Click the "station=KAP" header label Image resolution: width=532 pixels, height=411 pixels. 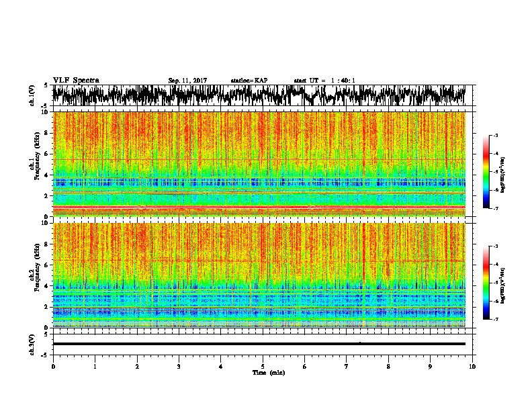249,81
